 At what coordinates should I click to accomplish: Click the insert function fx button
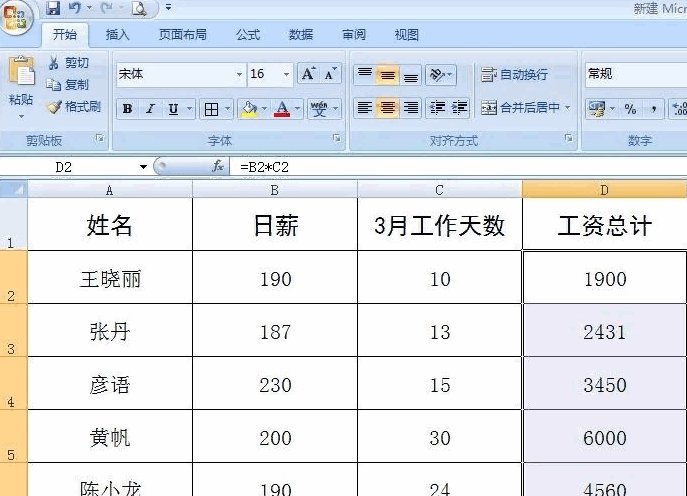tap(217, 167)
